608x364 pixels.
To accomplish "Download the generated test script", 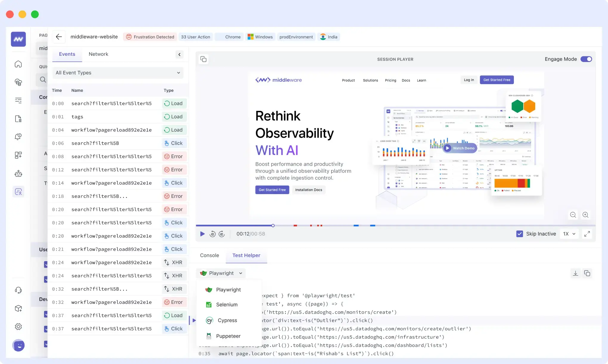I will (576, 273).
